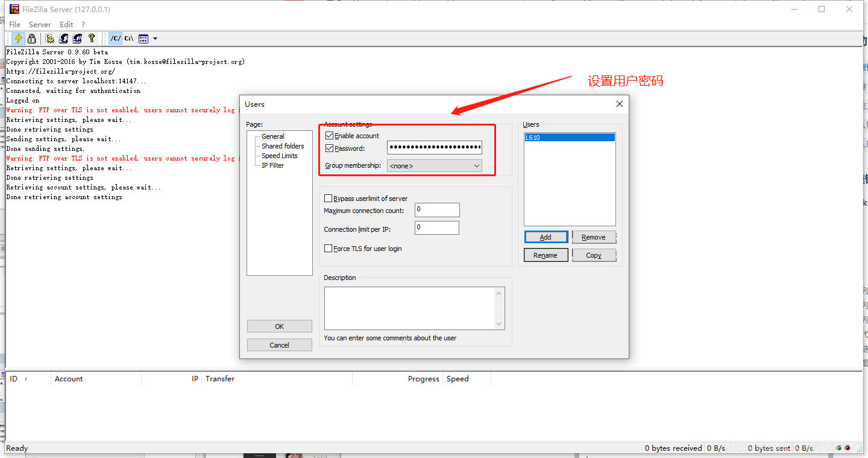This screenshot has height=458, width=868.
Task: Open server settings gear icon
Action: click(50, 39)
